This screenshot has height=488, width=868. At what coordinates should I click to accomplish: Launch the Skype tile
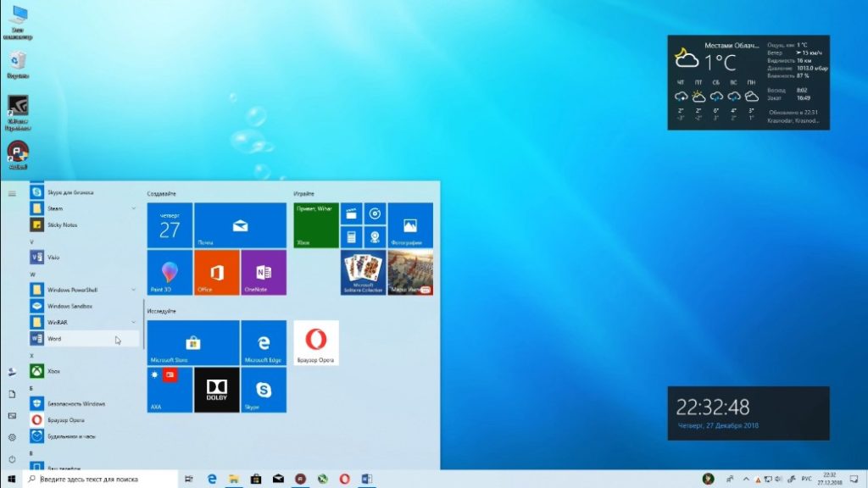pos(264,390)
